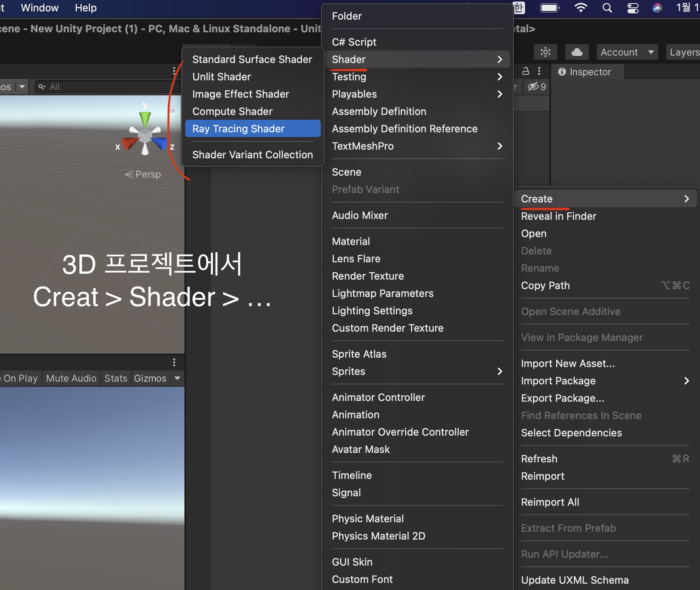Launch Siri from the menu bar
The image size is (700, 590).
pos(657,8)
